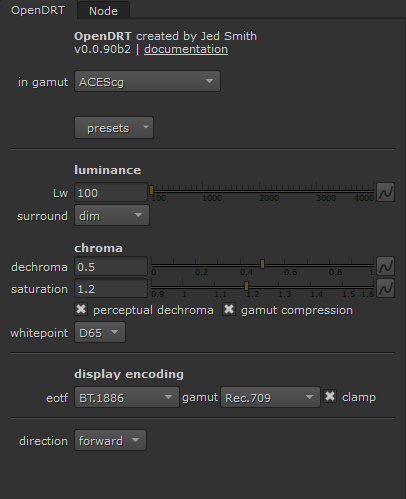Switch to the Node tab
Image resolution: width=406 pixels, height=499 pixels.
coord(103,11)
